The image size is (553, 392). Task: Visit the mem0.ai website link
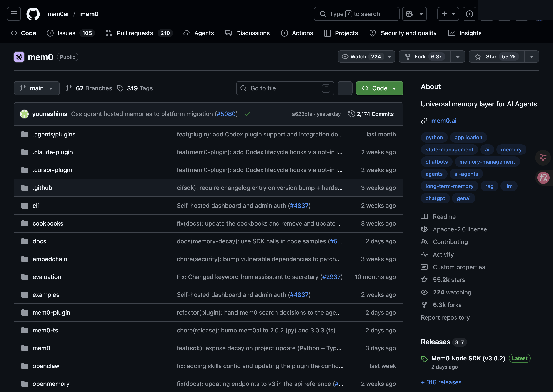[444, 121]
